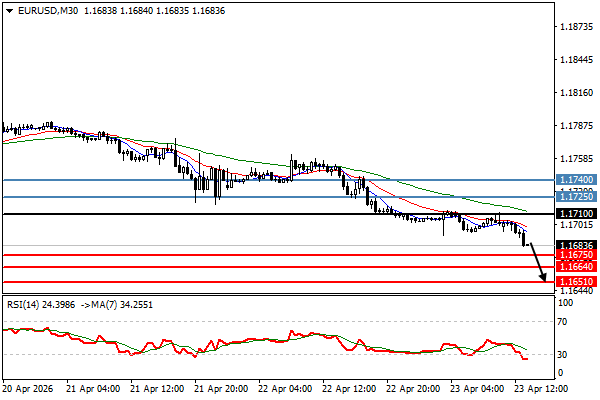Image resolution: width=600 pixels, height=400 pixels.
Task: Select the lowest red horizontal support line
Action: [x=270, y=282]
